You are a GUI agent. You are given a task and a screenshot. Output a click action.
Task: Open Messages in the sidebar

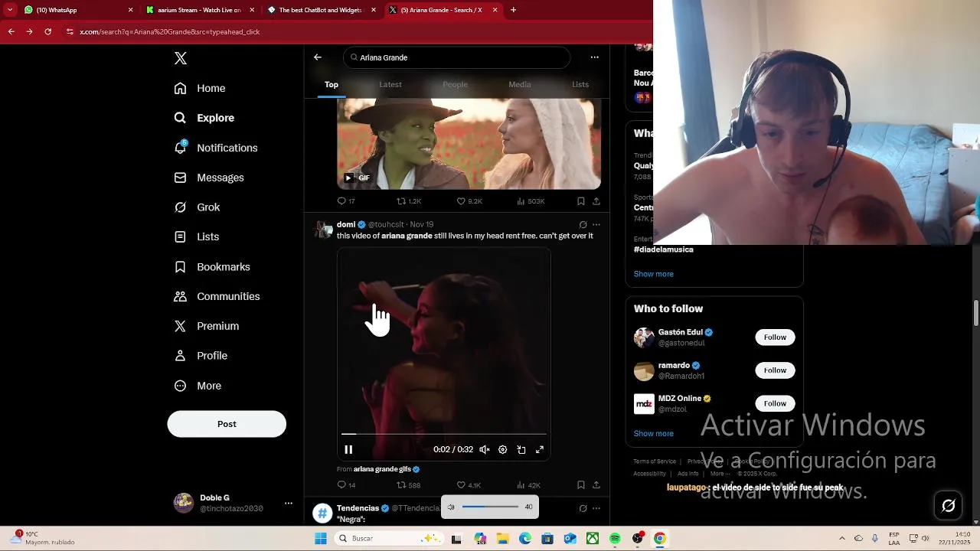click(x=209, y=178)
